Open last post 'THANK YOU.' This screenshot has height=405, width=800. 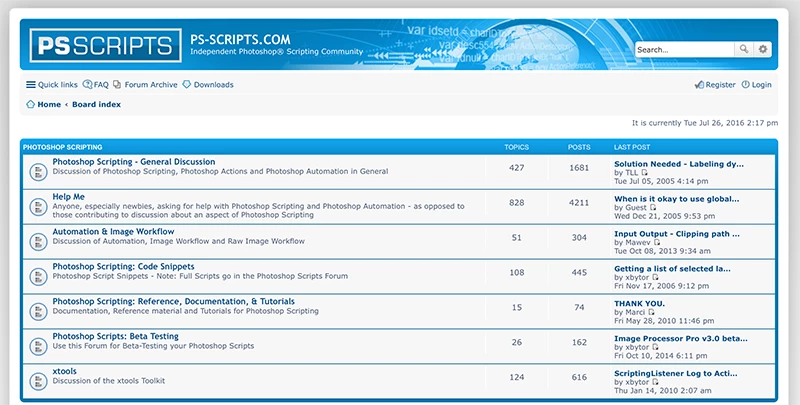coord(639,304)
